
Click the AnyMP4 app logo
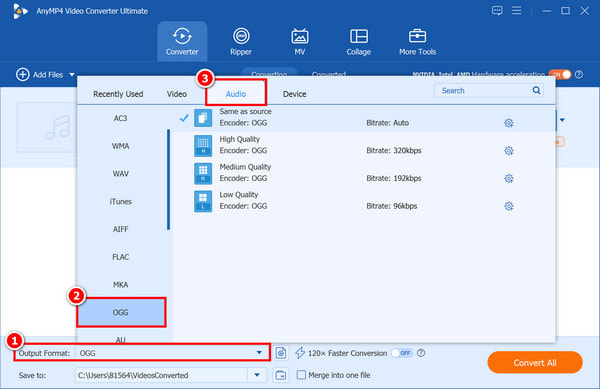[20, 11]
